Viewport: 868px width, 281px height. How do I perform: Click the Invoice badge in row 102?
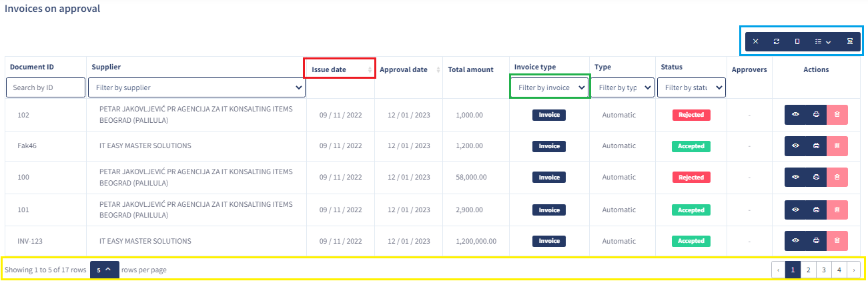[549, 115]
